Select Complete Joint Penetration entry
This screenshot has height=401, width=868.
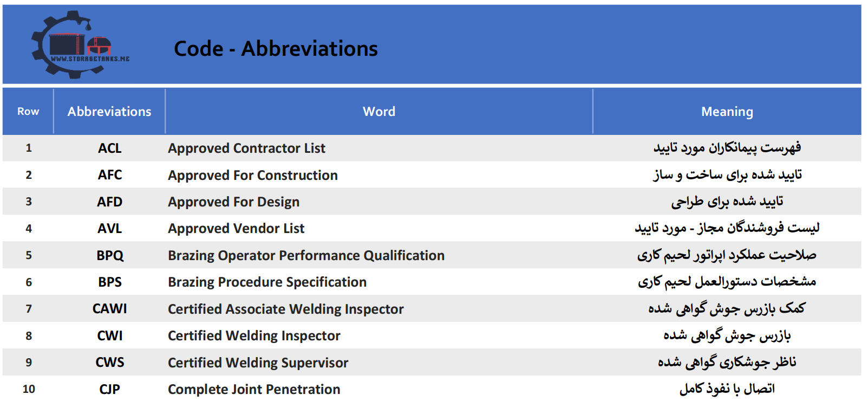[x=254, y=390]
